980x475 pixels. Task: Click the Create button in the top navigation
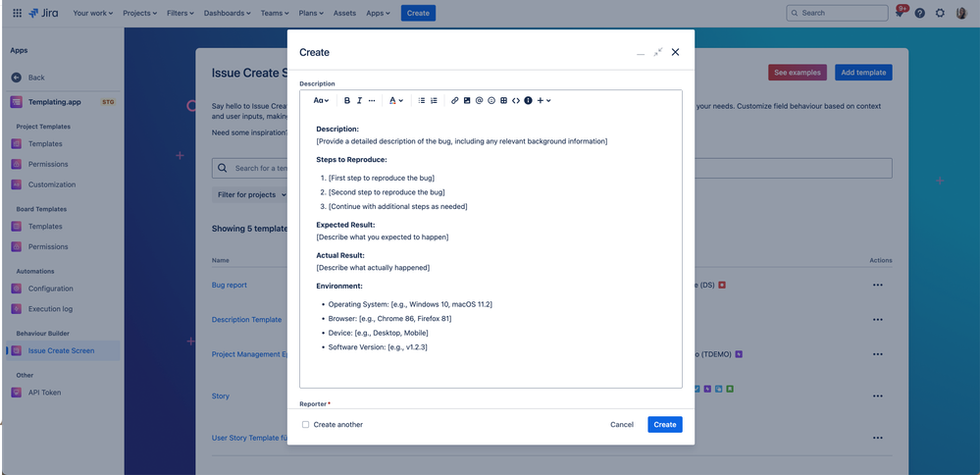[x=418, y=13]
